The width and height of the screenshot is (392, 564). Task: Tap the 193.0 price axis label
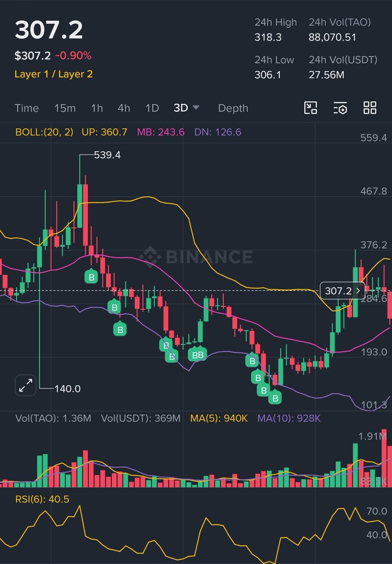(374, 352)
